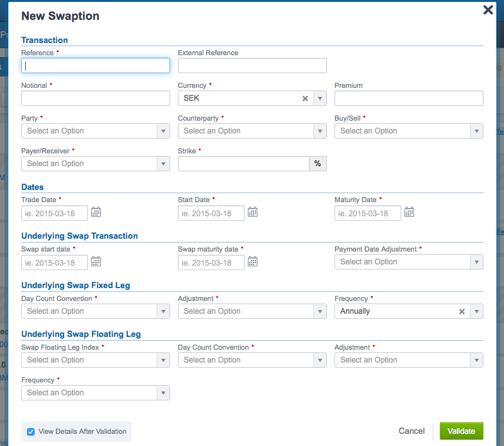Toggle View Details After Validation checkbox
The height and width of the screenshot is (446, 504).
click(x=31, y=432)
